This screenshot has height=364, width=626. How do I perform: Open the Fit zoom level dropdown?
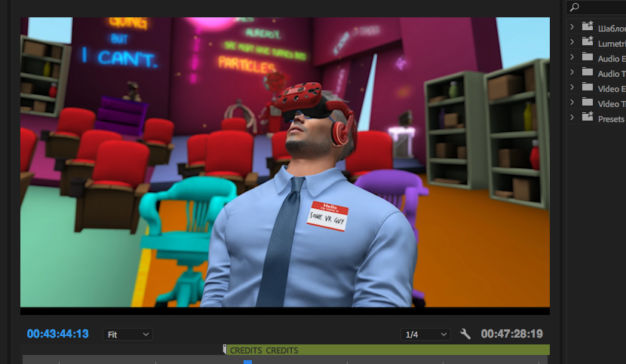127,335
